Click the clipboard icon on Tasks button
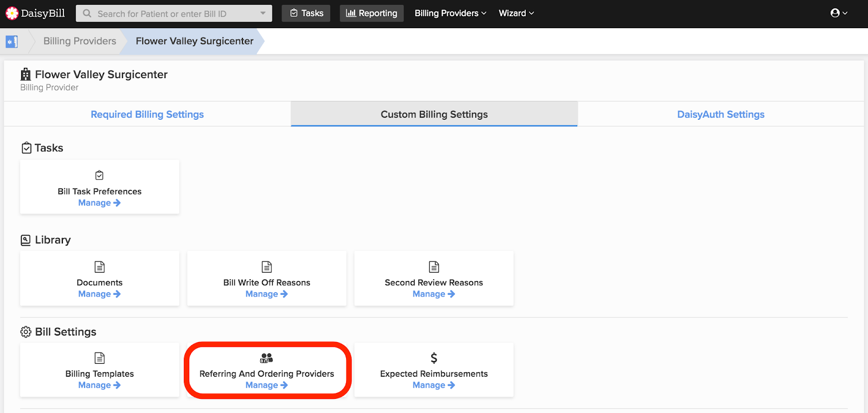Image resolution: width=868 pixels, height=413 pixels. coord(294,13)
